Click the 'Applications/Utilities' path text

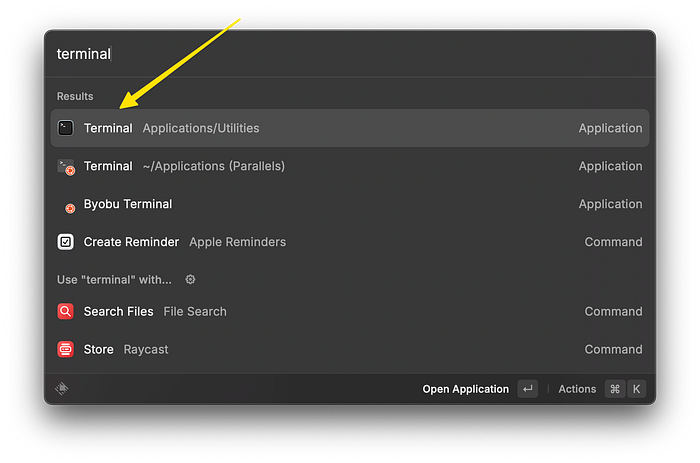click(201, 128)
